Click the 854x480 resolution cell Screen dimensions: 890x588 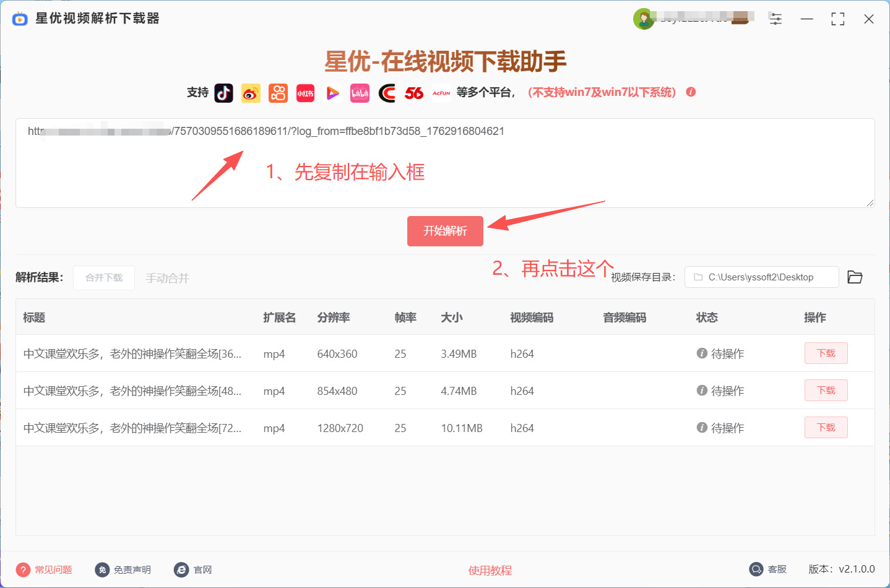pos(337,391)
